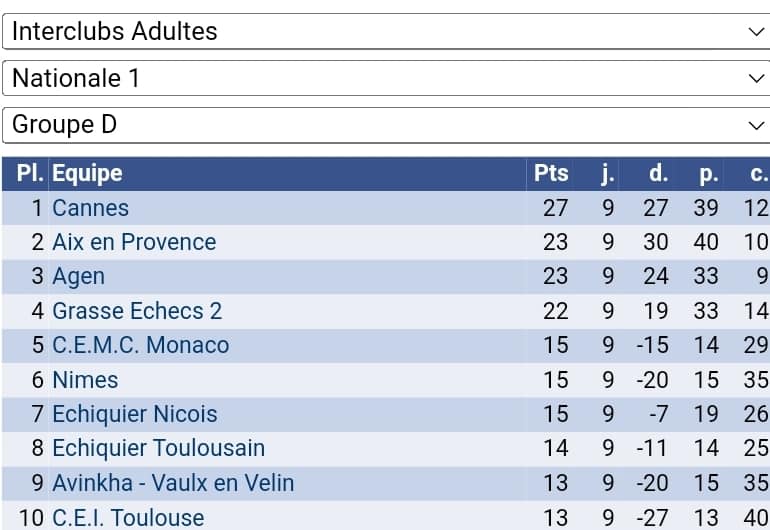Click the Equipe column header
This screenshot has width=770, height=530.
pos(87,173)
